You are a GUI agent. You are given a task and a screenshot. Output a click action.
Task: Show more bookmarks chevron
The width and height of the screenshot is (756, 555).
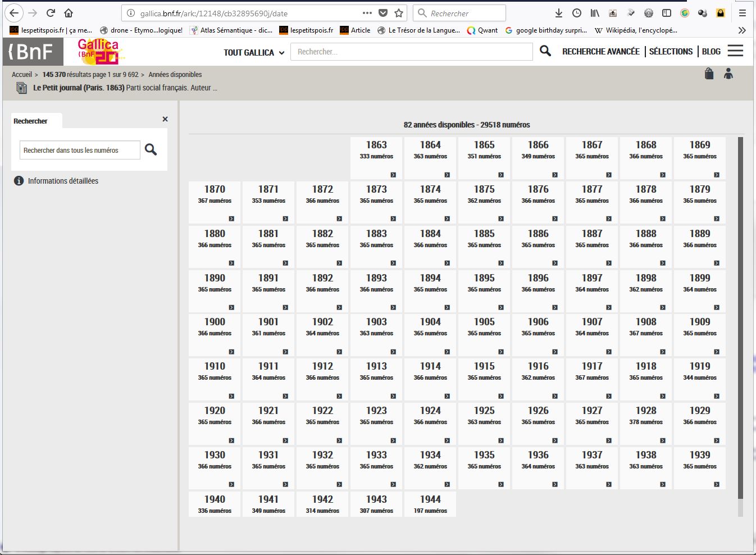(x=742, y=30)
